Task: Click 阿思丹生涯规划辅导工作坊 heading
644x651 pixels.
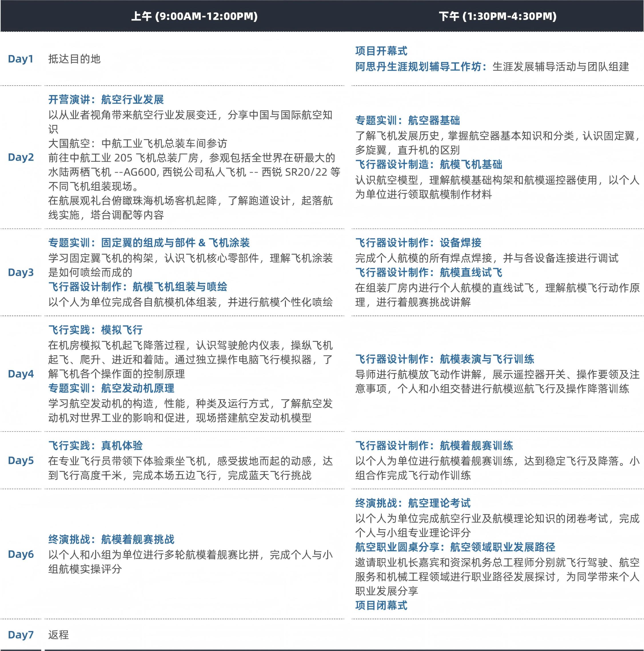Action: click(x=420, y=67)
